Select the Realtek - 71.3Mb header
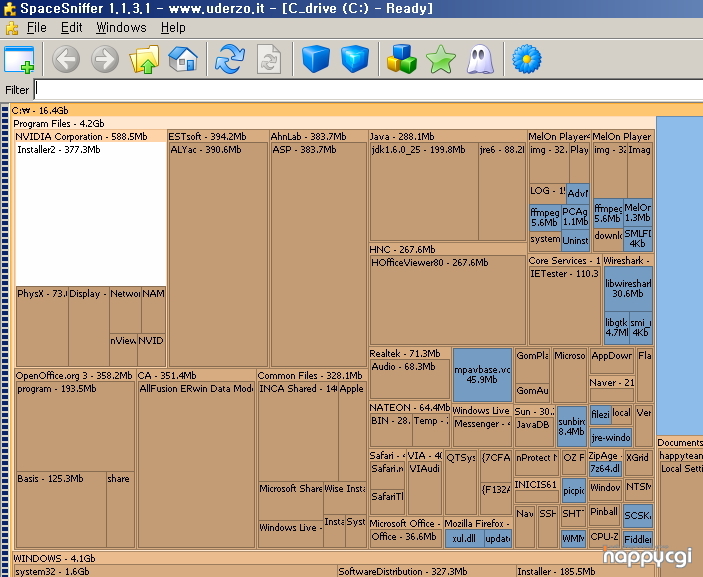703x577 pixels. coord(409,353)
